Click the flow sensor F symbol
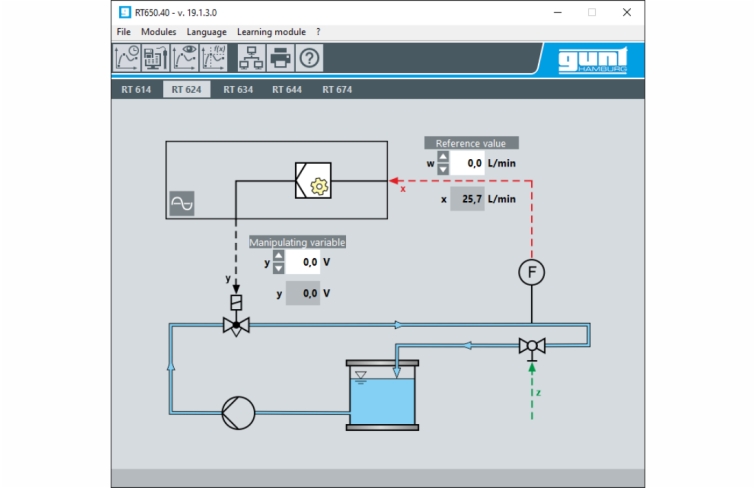The image size is (755, 488). 531,273
